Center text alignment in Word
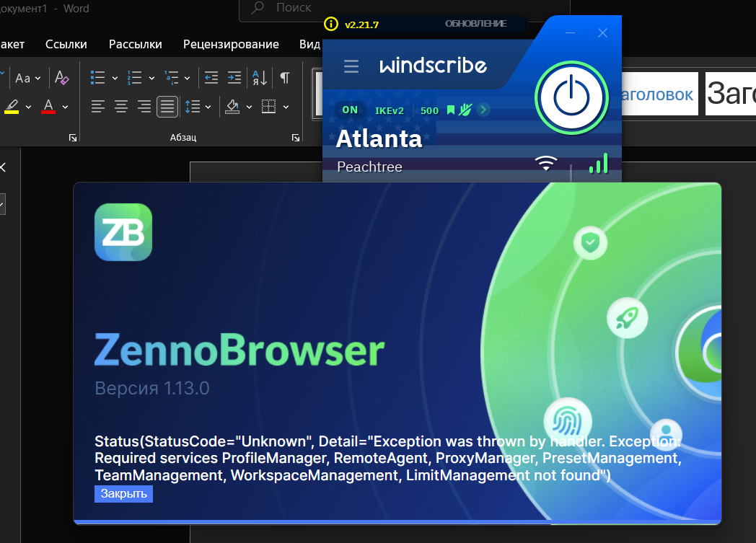 [x=121, y=107]
